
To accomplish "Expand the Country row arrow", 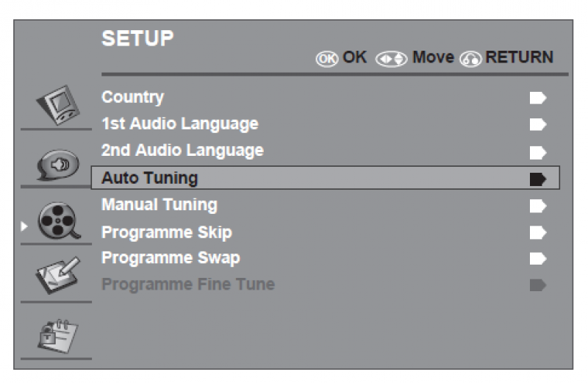I will (539, 98).
